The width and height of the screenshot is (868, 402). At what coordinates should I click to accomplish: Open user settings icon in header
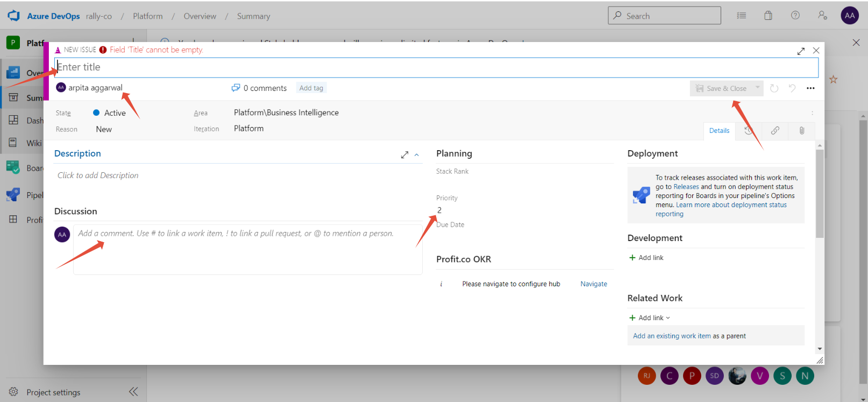click(823, 16)
